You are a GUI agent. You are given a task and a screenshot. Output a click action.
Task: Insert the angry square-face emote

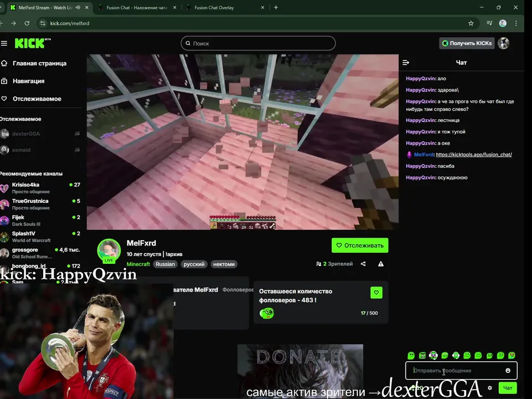[422, 355]
